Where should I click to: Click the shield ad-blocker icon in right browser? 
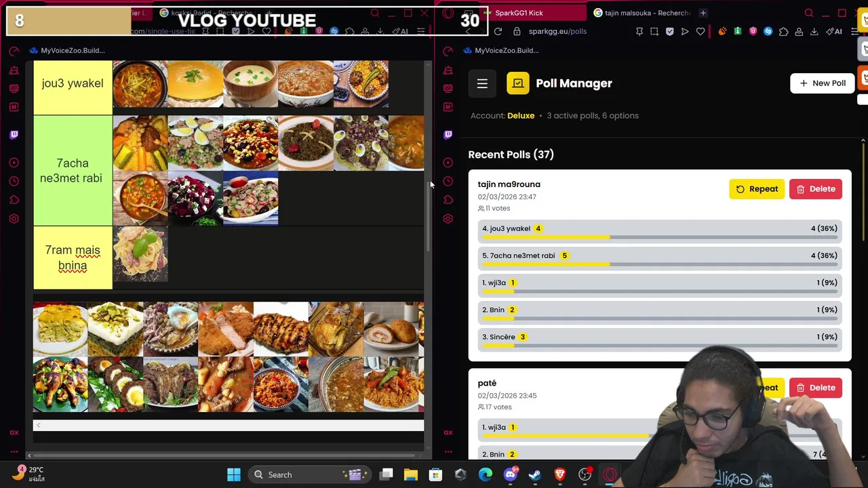pyautogui.click(x=669, y=31)
